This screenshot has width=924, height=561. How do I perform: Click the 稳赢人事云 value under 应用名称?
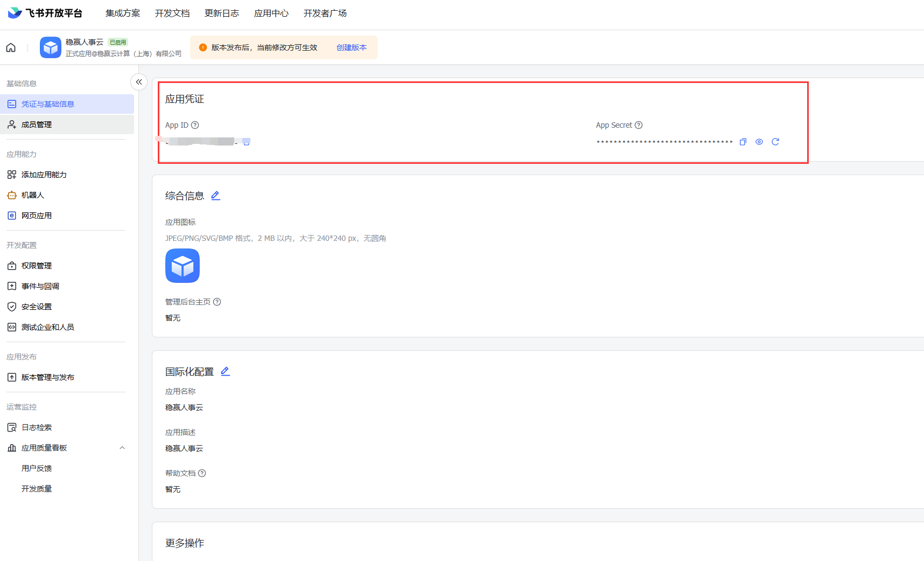tap(184, 407)
